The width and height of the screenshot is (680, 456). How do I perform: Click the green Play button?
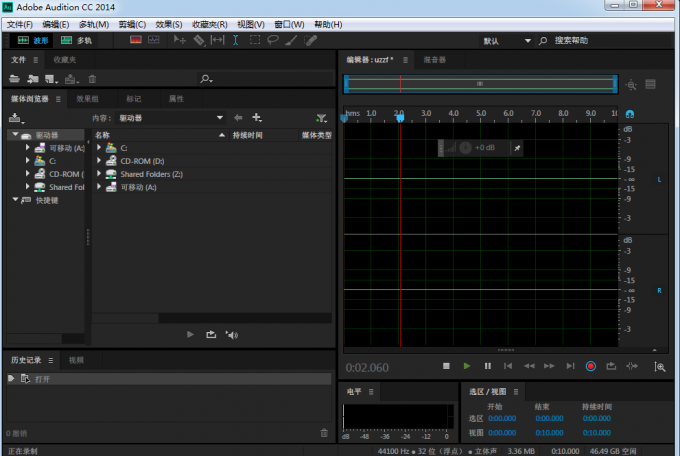(x=467, y=366)
